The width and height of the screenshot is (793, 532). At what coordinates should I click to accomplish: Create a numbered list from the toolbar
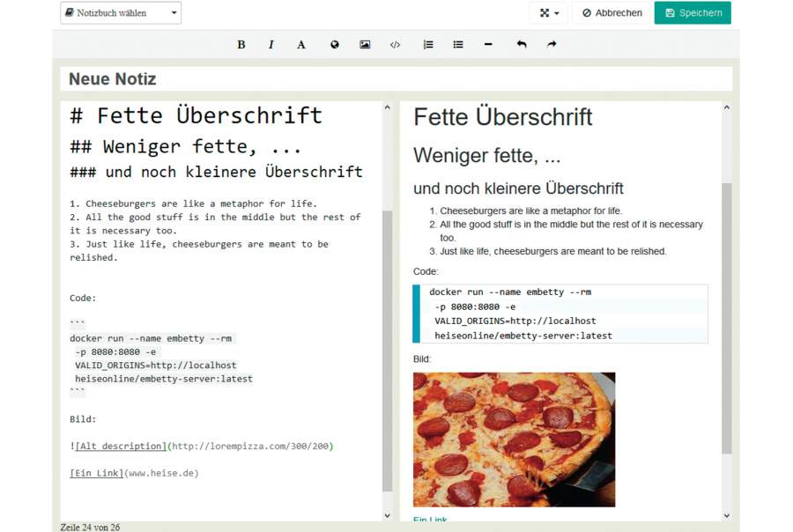[428, 45]
